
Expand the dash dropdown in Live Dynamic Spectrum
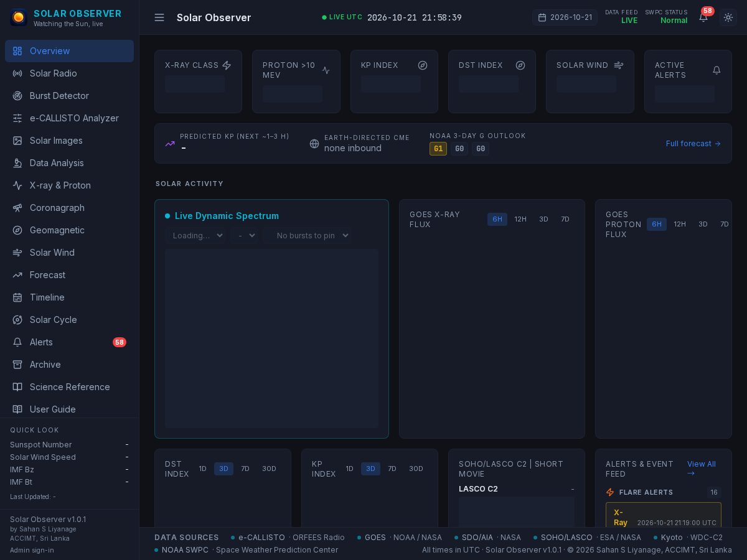[x=245, y=235]
